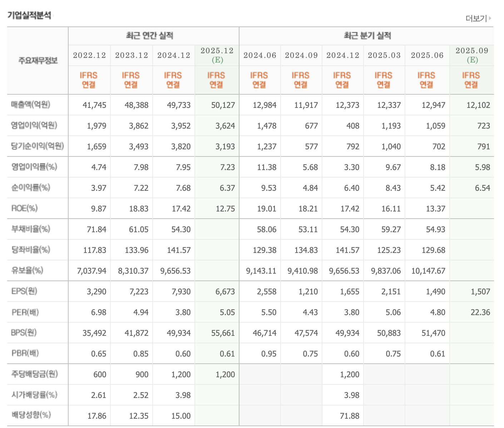Click the 2022.12 column header
The image size is (504, 428).
pyautogui.click(x=89, y=55)
